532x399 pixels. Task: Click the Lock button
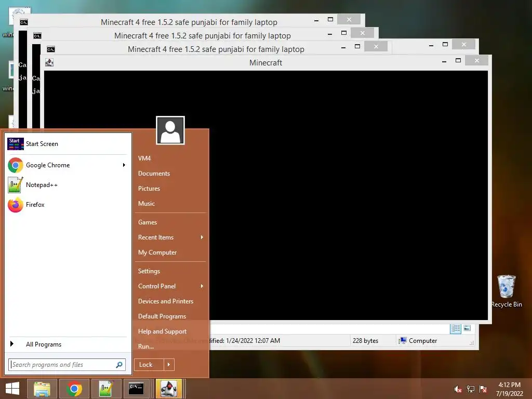tap(149, 365)
